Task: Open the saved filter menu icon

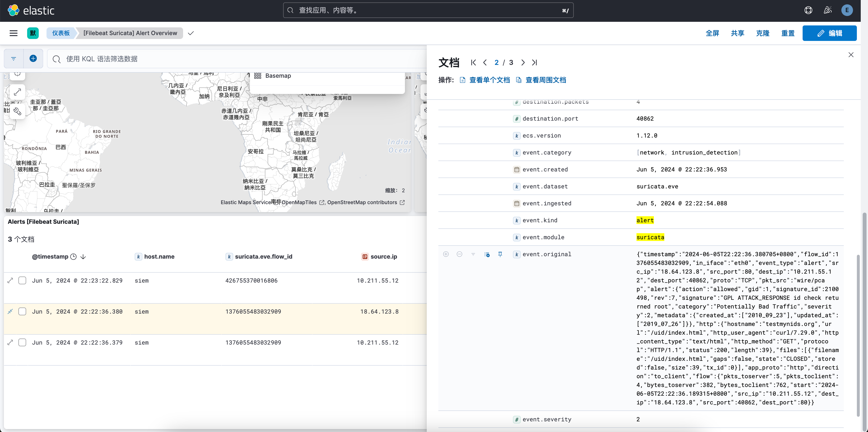Action: pos(14,59)
